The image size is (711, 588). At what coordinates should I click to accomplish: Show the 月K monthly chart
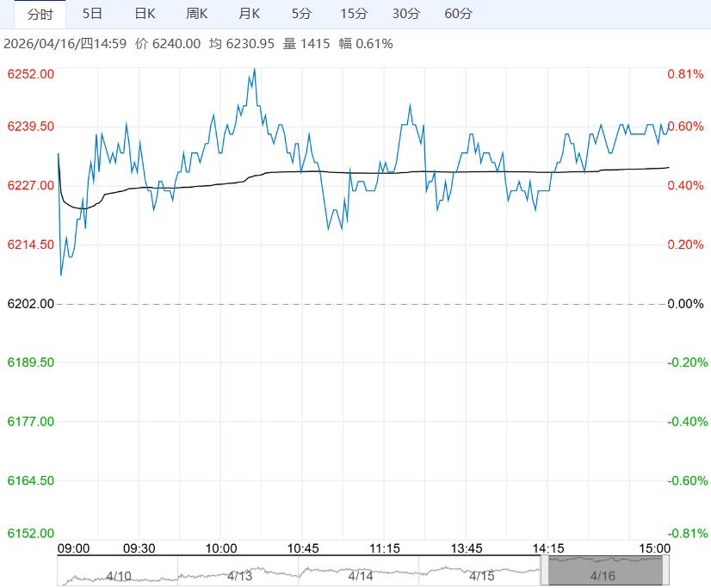click(250, 14)
